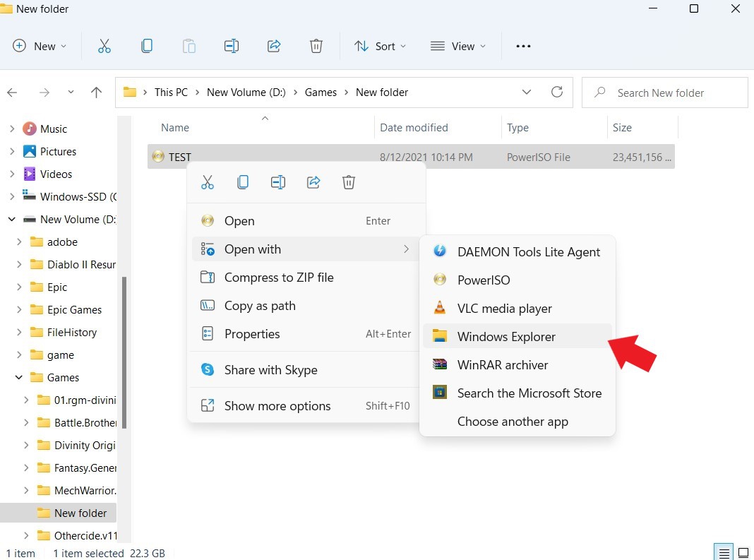The height and width of the screenshot is (560, 754).
Task: Select the TEST file row
Action: (x=411, y=157)
